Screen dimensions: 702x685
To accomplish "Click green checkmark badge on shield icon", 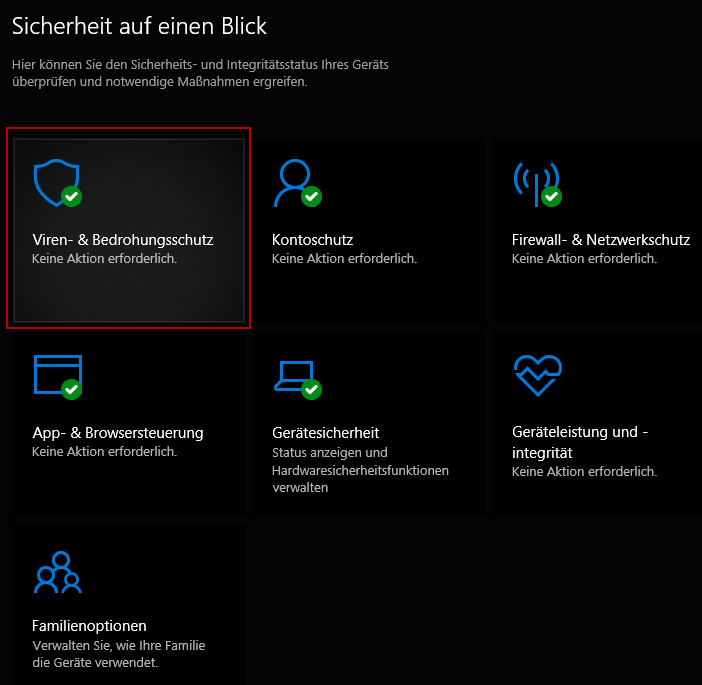I will (72, 196).
